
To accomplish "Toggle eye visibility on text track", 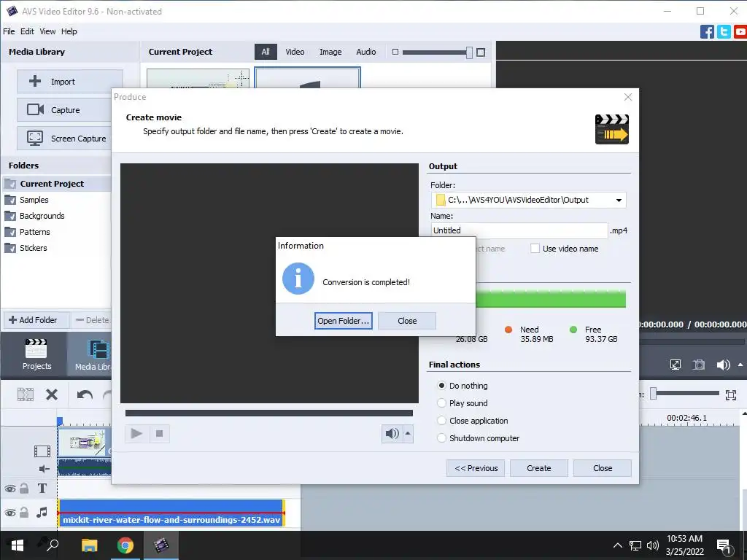I will point(10,489).
